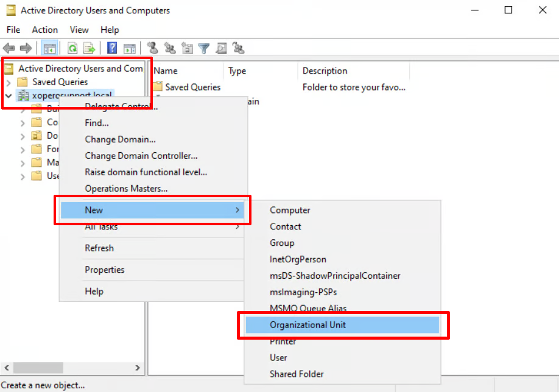Open Help via the blue question-mark icon
Viewport: 559px width, 392px height.
point(112,48)
